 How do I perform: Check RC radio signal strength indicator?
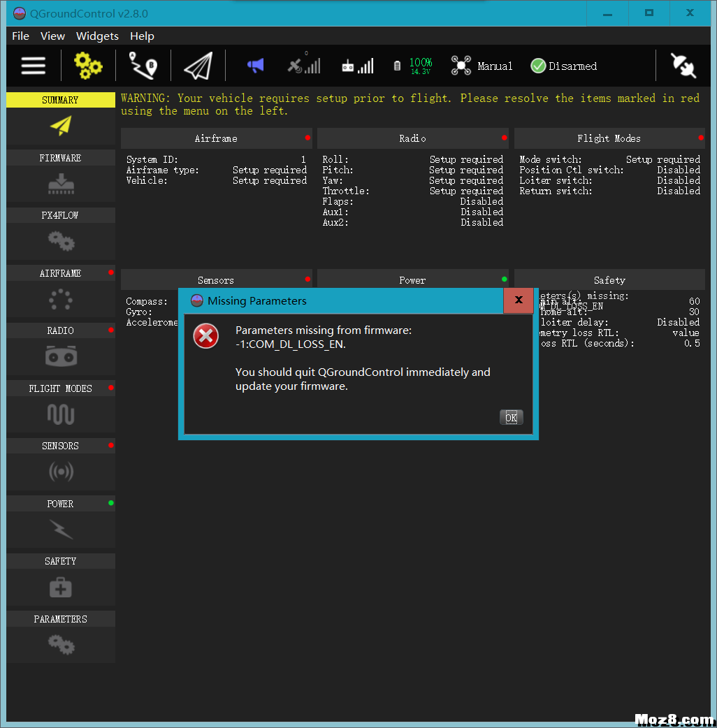358,66
